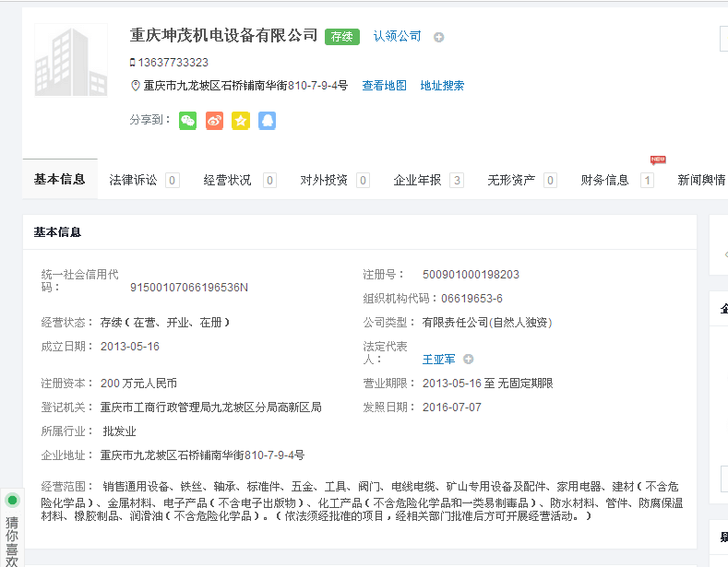
Task: Go to the 经营状况 tab
Action: (228, 181)
